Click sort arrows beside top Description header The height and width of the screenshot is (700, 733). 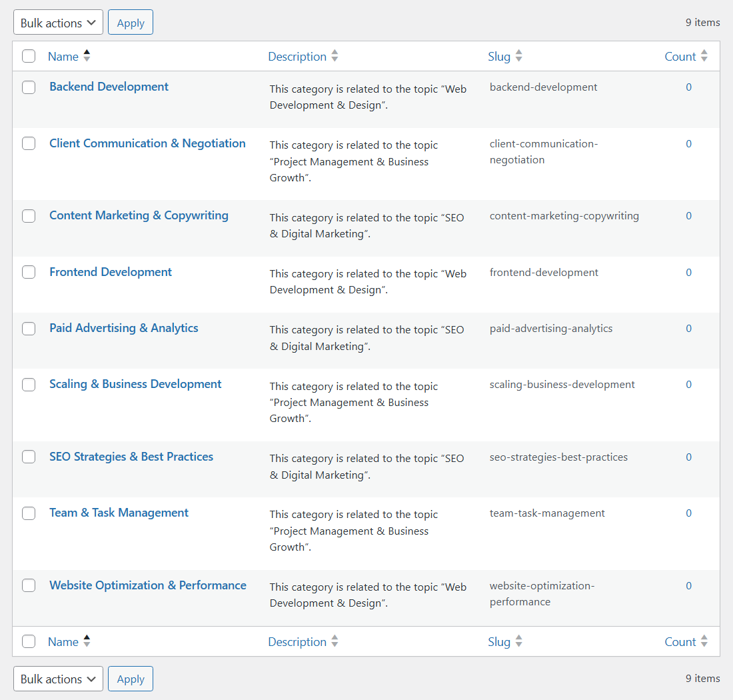(335, 56)
